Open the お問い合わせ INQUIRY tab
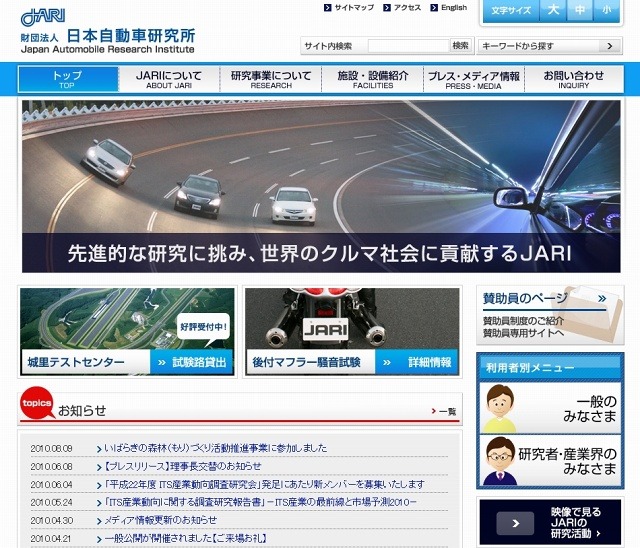640x548 pixels. tap(574, 79)
